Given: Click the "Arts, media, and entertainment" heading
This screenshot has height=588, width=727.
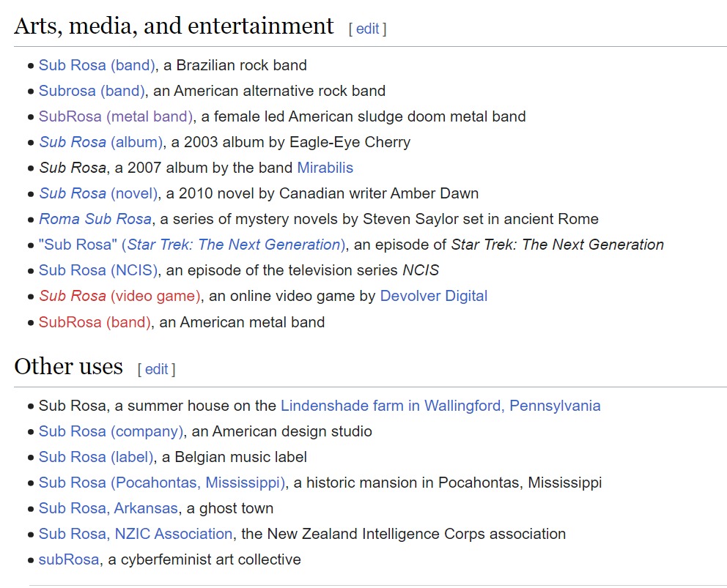Looking at the screenshot, I should [174, 26].
